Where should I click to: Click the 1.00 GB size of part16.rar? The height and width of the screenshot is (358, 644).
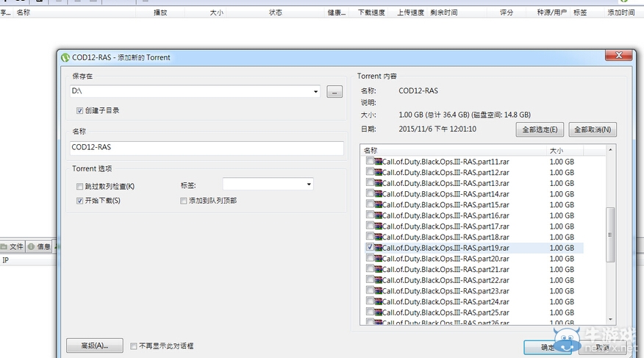tap(562, 215)
